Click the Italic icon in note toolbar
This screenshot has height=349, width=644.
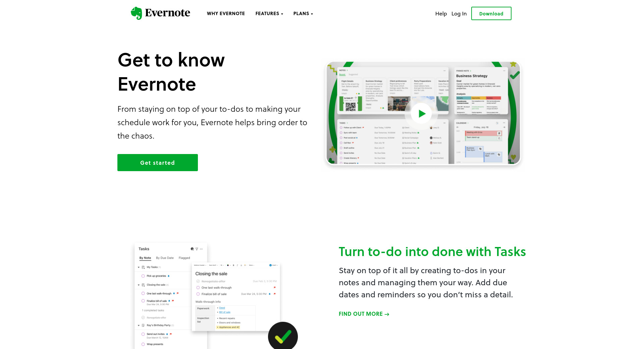(x=237, y=265)
